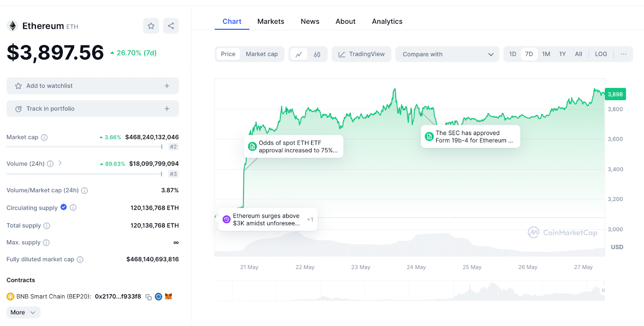Open 'The SEC has approved Form 19b-4' news
Screen dimensions: 644x326
[471, 137]
